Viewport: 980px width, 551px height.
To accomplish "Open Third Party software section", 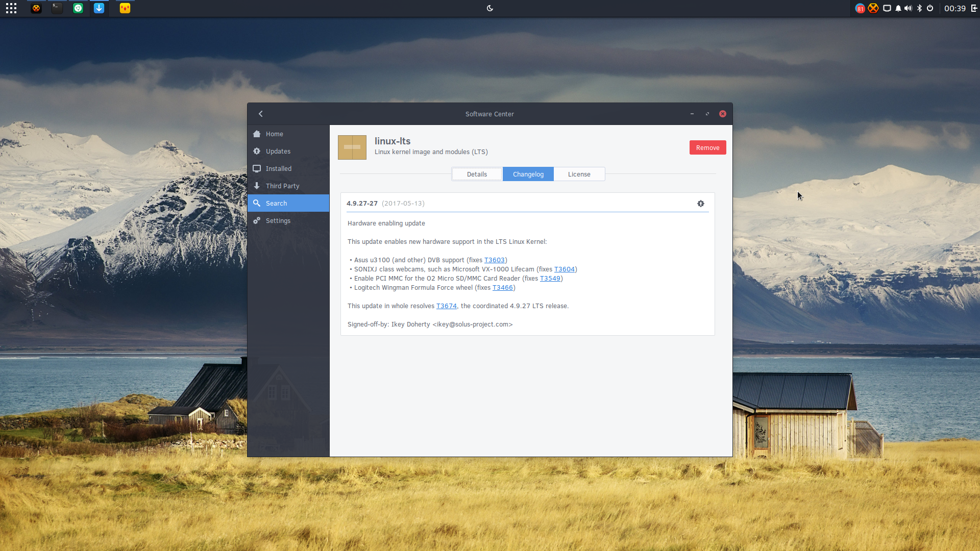I will [288, 186].
